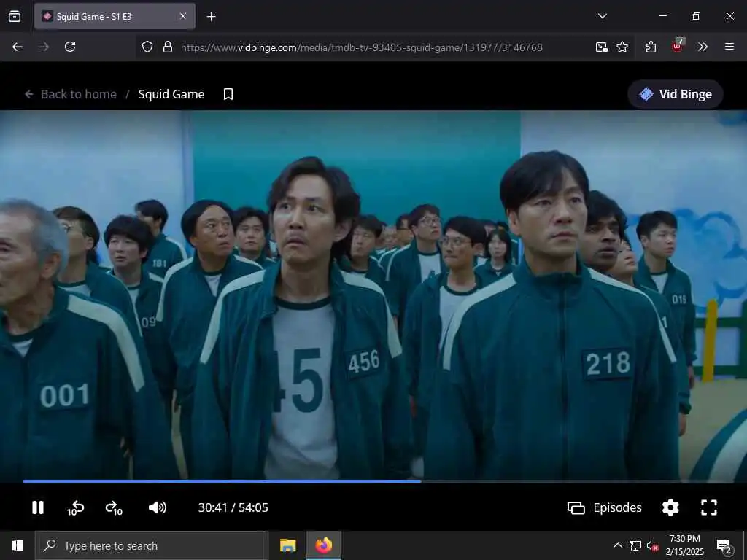
Task: Open the Firefox application menu
Action: tap(729, 47)
